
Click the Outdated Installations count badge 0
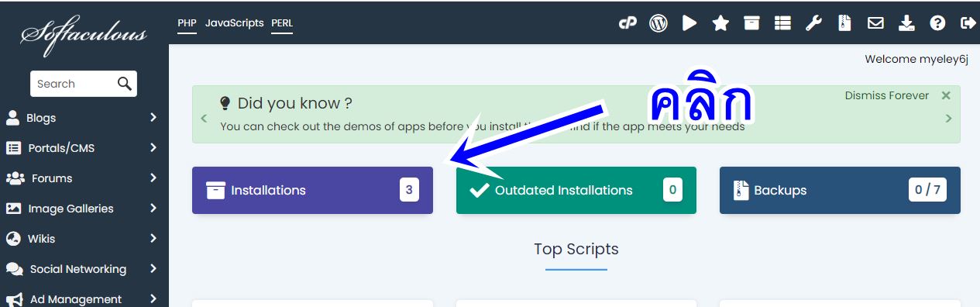click(672, 190)
